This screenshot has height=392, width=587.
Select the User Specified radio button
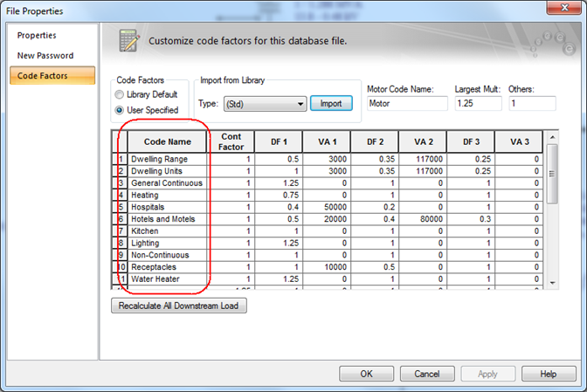click(120, 110)
